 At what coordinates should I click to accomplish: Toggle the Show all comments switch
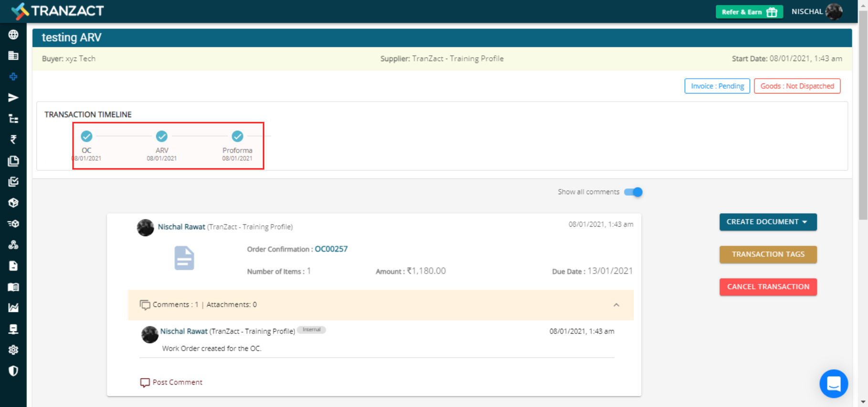click(634, 192)
